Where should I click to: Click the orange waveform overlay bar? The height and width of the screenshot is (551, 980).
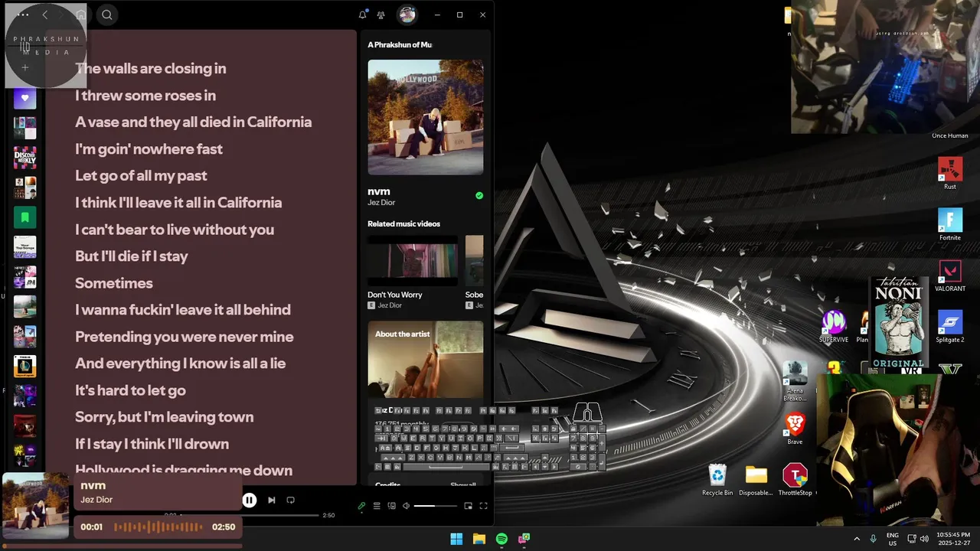[x=158, y=527]
